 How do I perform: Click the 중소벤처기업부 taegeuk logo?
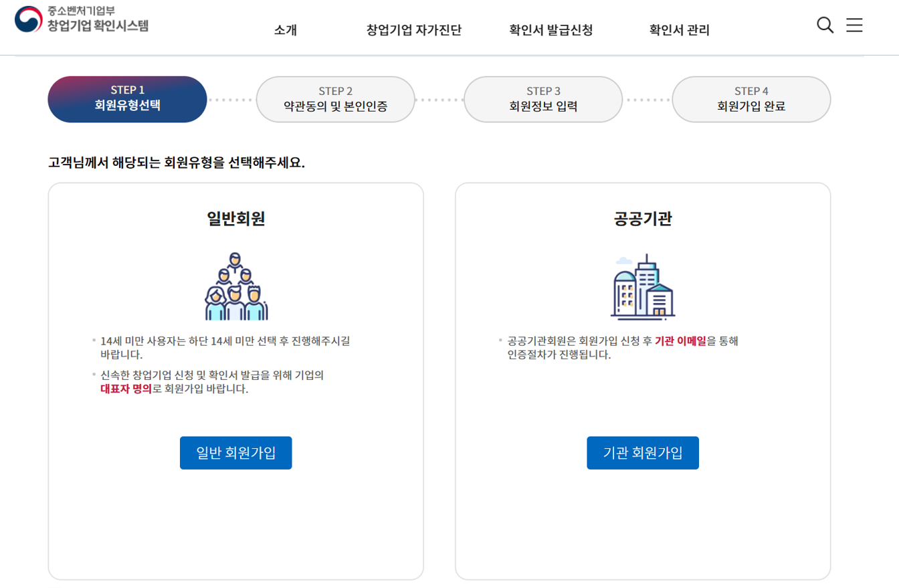28,19
